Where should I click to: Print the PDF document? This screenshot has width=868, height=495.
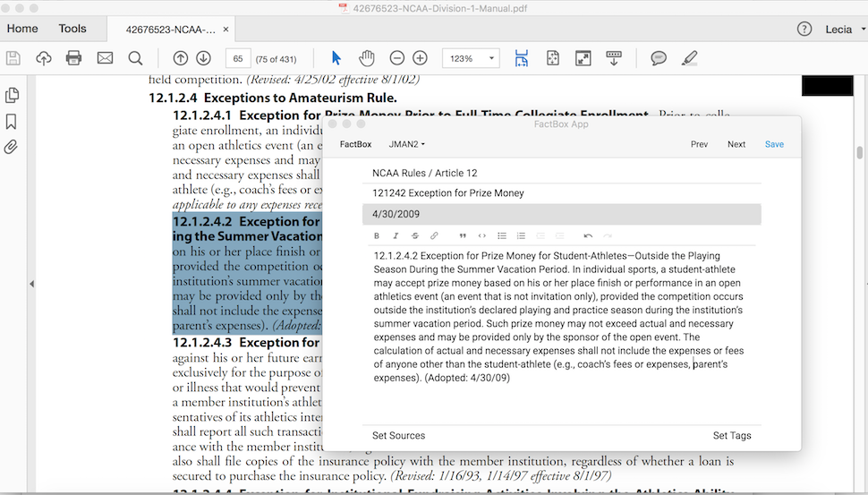73,58
